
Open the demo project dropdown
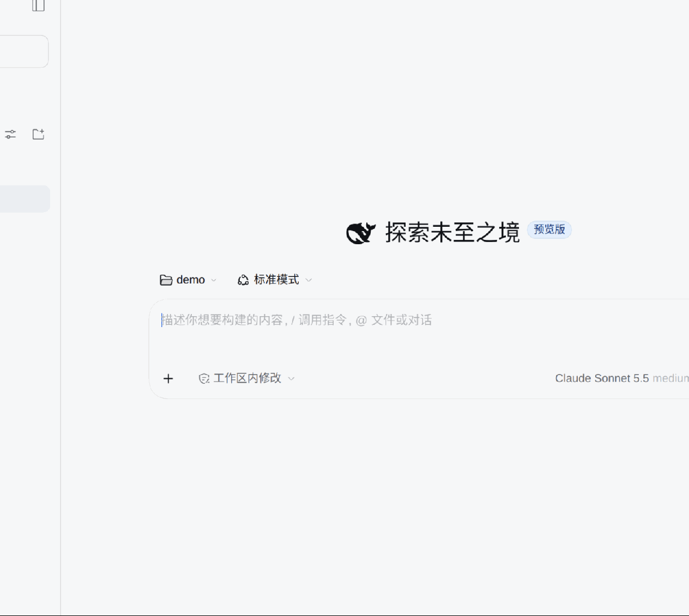click(188, 280)
